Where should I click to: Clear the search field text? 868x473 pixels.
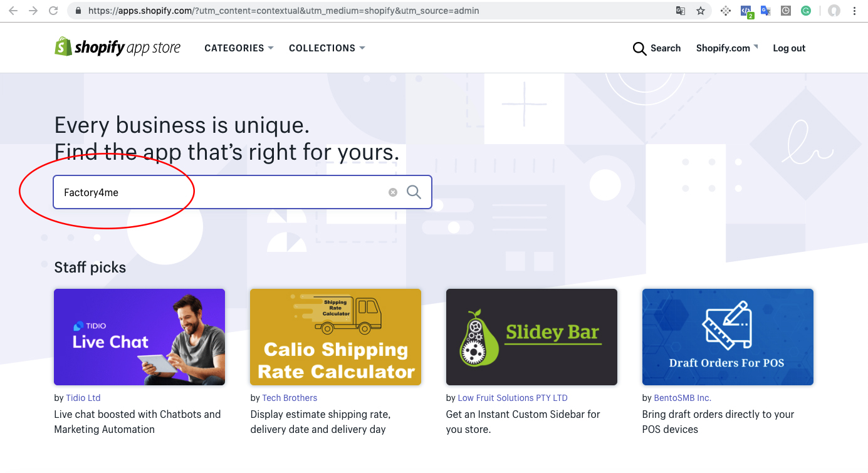(393, 192)
